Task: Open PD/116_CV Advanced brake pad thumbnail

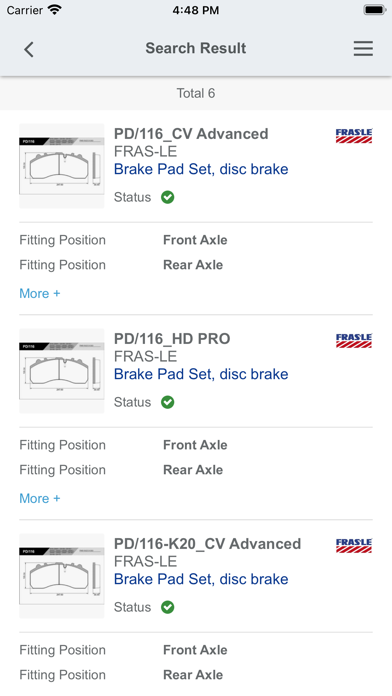Action: (62, 166)
